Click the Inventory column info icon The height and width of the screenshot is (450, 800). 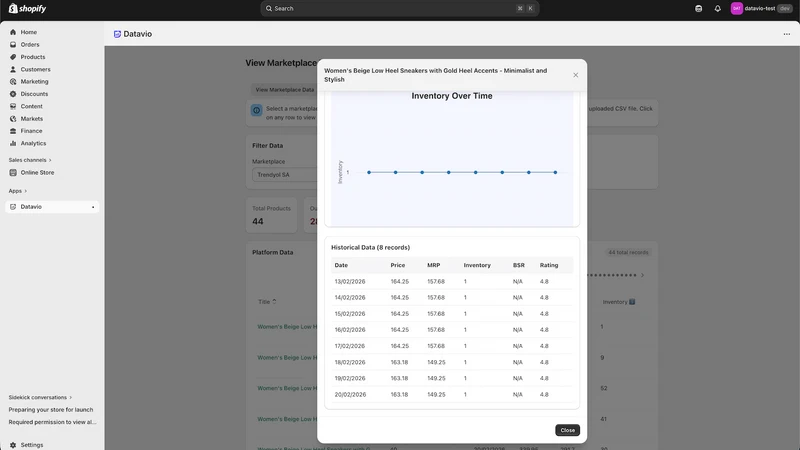click(x=632, y=302)
